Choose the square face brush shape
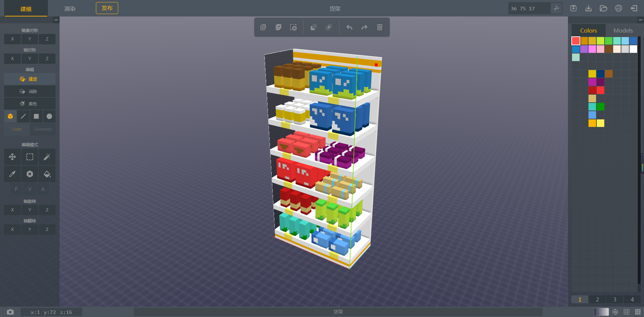Image resolution: width=644 pixels, height=317 pixels. [x=36, y=116]
